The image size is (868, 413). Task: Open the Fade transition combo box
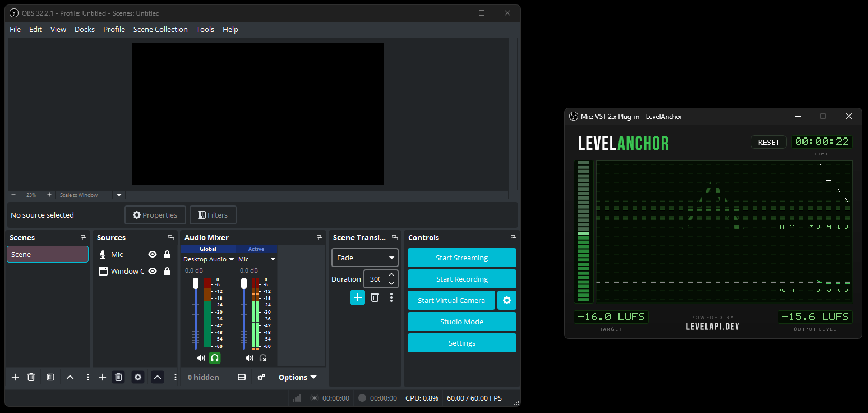[x=365, y=258]
